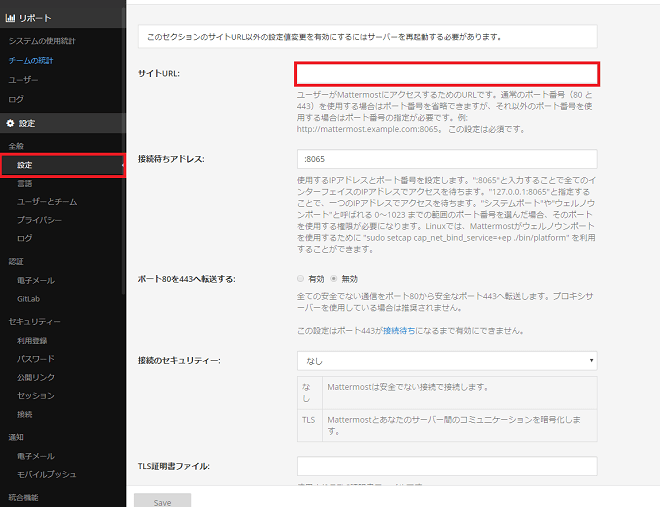Click the 認証 section header
The width and height of the screenshot is (660, 507).
(16, 262)
